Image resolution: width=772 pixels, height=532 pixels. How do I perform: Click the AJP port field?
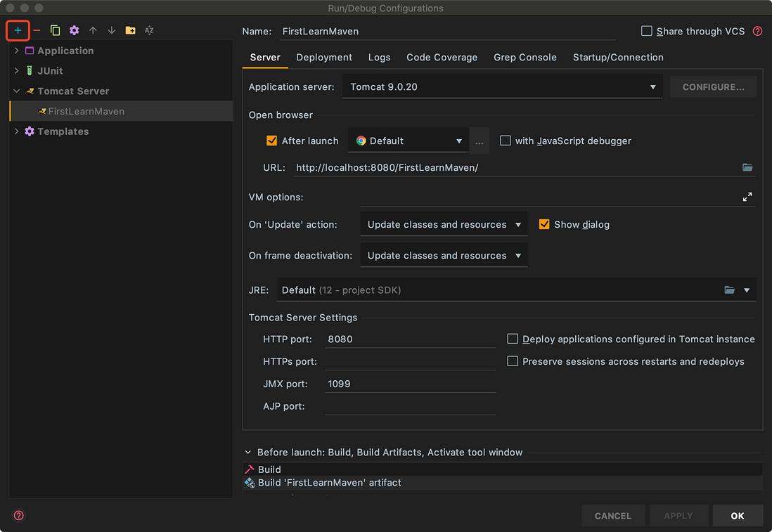click(x=410, y=406)
